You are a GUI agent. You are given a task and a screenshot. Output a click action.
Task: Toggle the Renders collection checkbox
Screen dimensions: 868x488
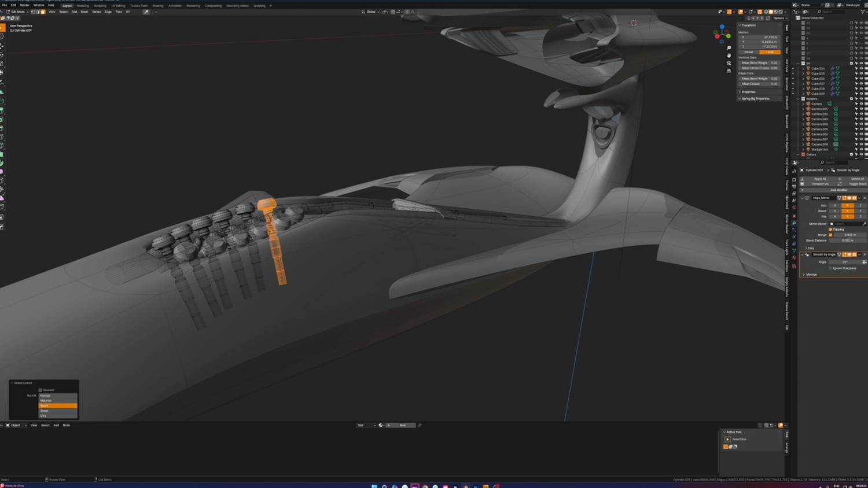pos(852,99)
